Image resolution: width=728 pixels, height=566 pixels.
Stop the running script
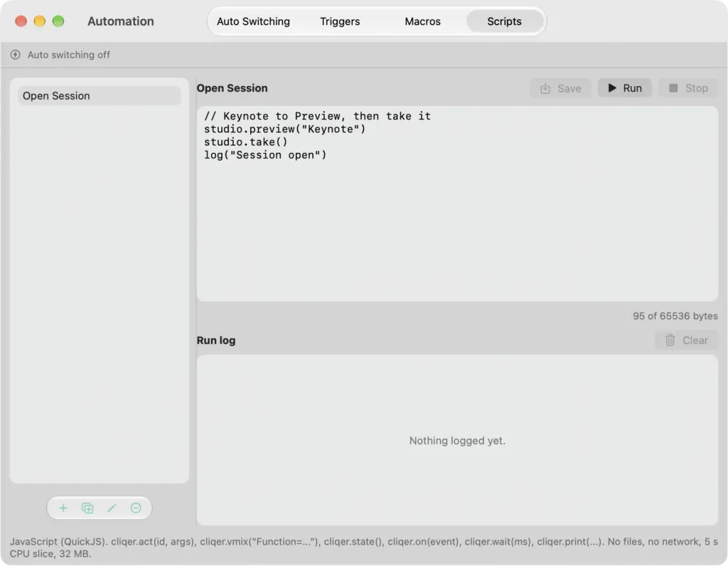click(688, 88)
